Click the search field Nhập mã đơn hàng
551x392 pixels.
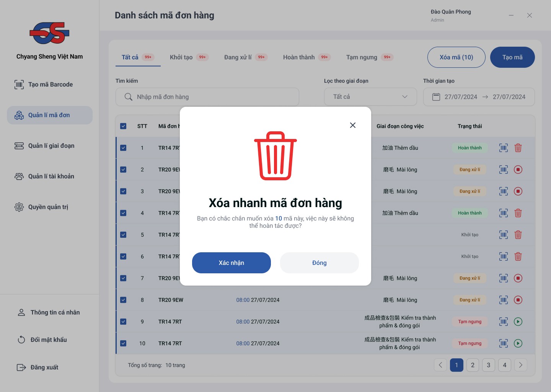pos(207,97)
